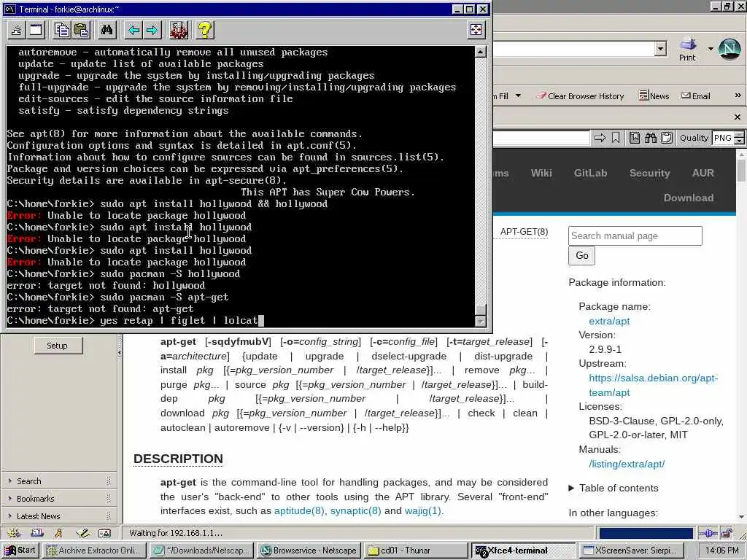
Task: Open the AUR tab on Arch site
Action: coord(703,173)
